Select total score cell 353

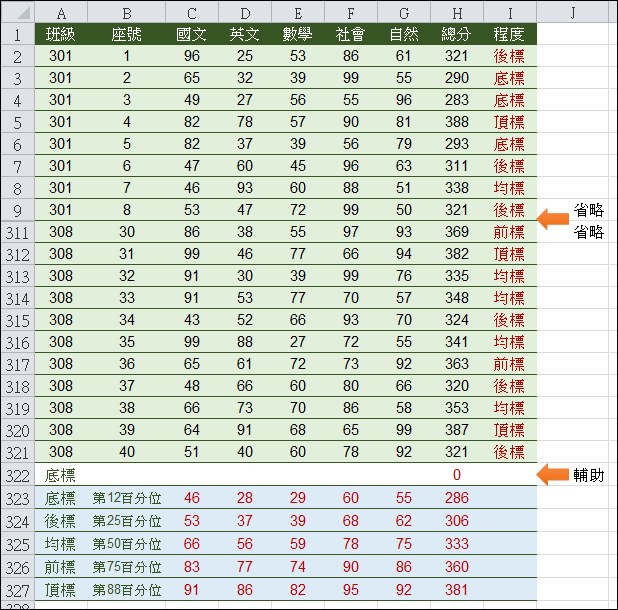click(x=457, y=408)
